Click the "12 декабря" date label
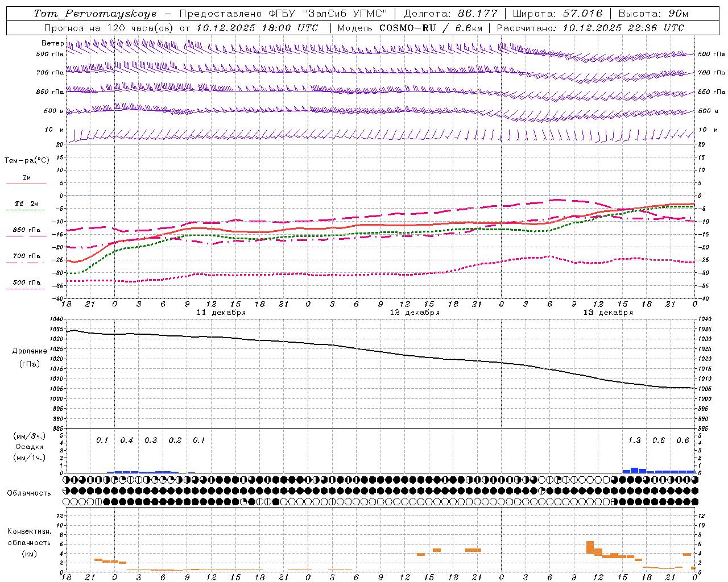 click(415, 313)
